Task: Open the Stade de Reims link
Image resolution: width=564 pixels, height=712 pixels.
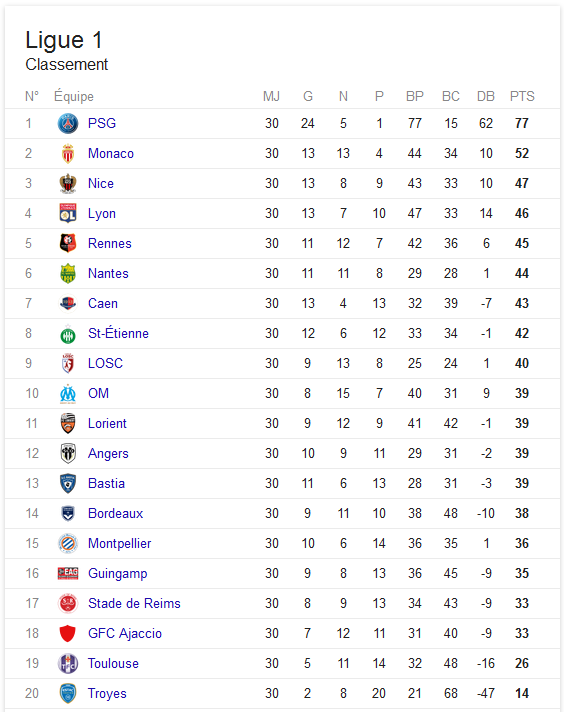Action: (x=134, y=603)
